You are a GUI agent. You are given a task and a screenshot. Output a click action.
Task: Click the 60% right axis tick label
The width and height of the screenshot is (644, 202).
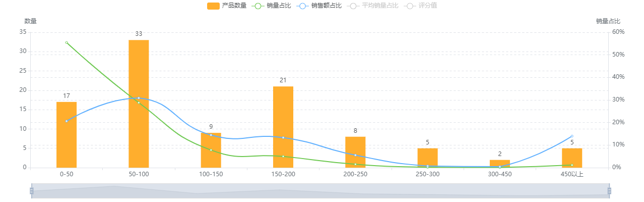tap(618, 32)
